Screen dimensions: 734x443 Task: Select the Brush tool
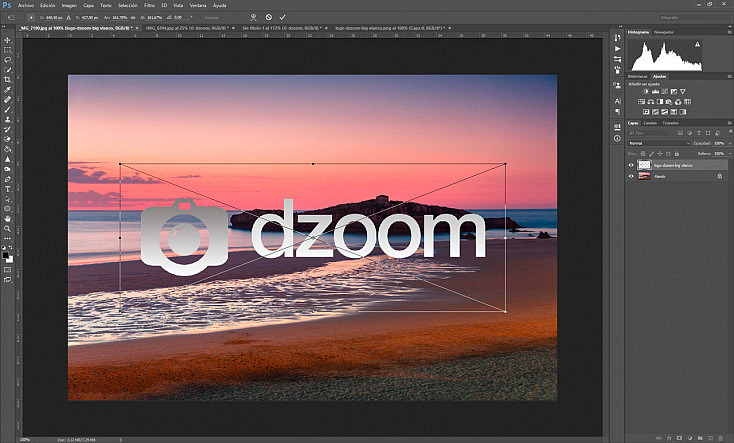tap(7, 110)
